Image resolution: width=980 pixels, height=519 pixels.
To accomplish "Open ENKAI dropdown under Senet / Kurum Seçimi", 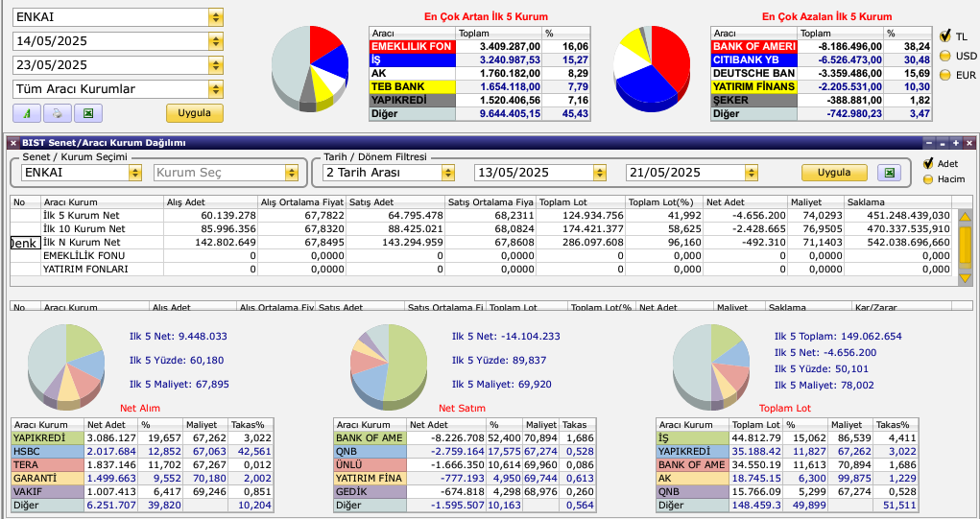I will (x=135, y=173).
